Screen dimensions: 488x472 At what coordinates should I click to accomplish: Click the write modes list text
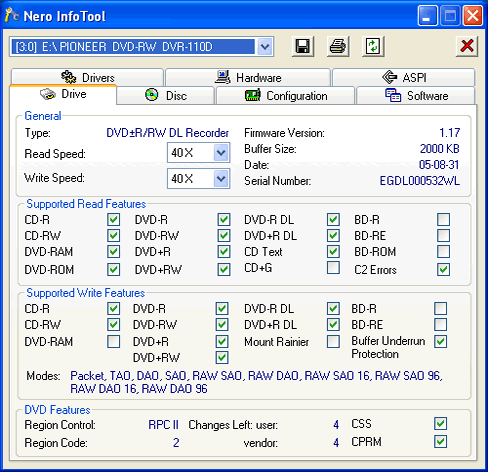(x=256, y=382)
